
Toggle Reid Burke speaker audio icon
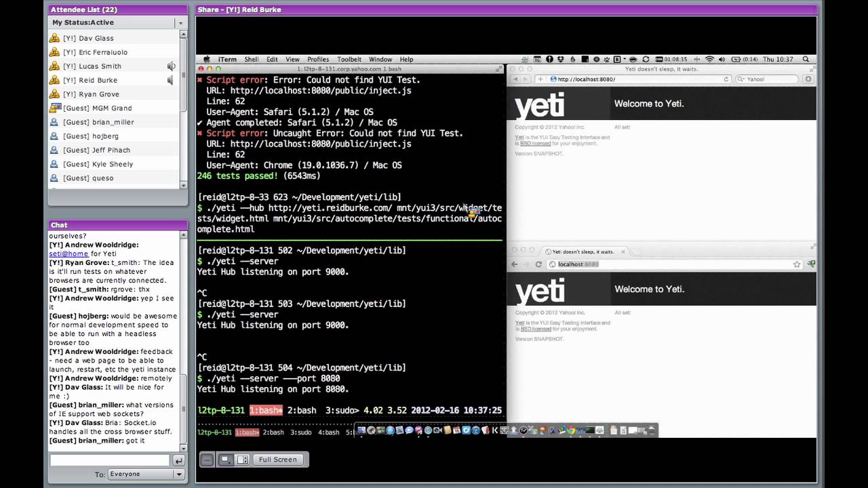point(171,80)
